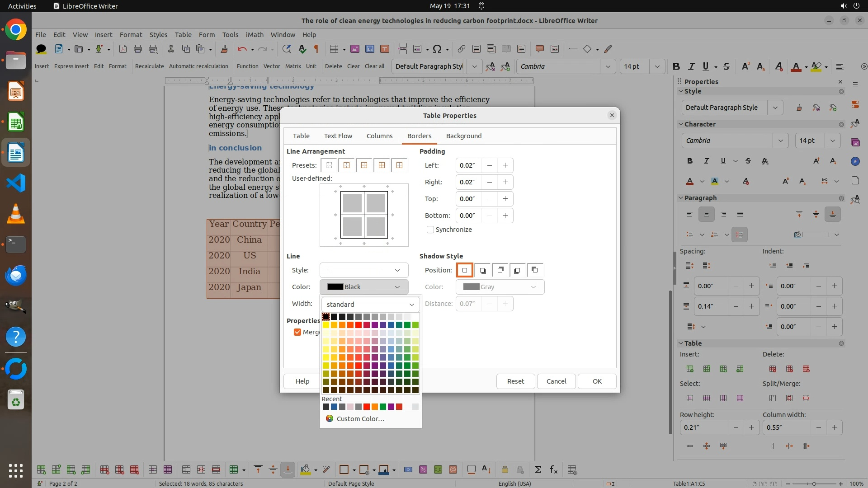Collapse the Paragraph section in sidebar
Screen dimensions: 868x488
(681, 198)
